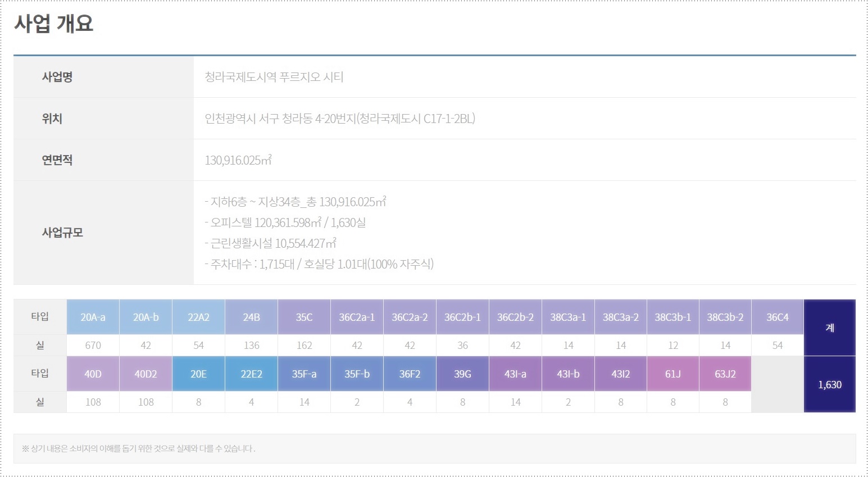Select the 38C3a-2 type cell
Viewport: 868px width, 477px height.
pos(621,317)
